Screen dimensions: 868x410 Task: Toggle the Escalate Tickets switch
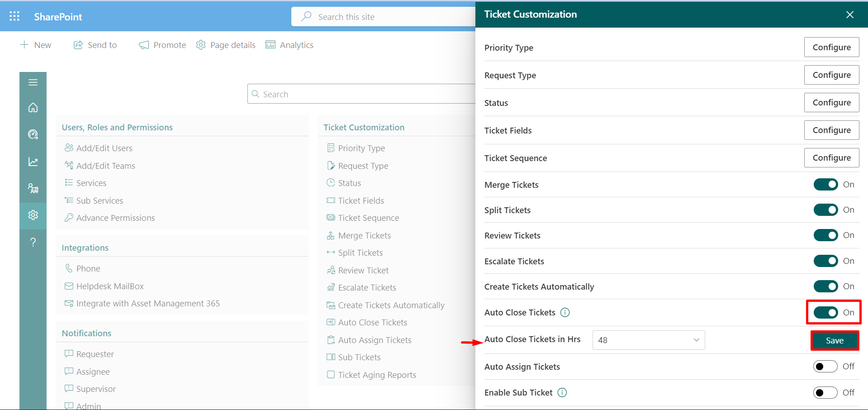click(826, 261)
